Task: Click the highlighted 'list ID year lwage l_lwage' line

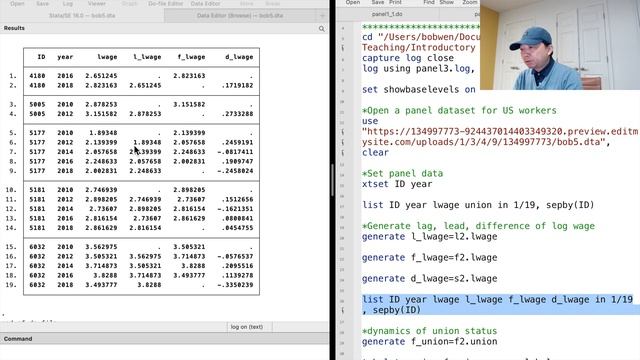Action: [497, 304]
